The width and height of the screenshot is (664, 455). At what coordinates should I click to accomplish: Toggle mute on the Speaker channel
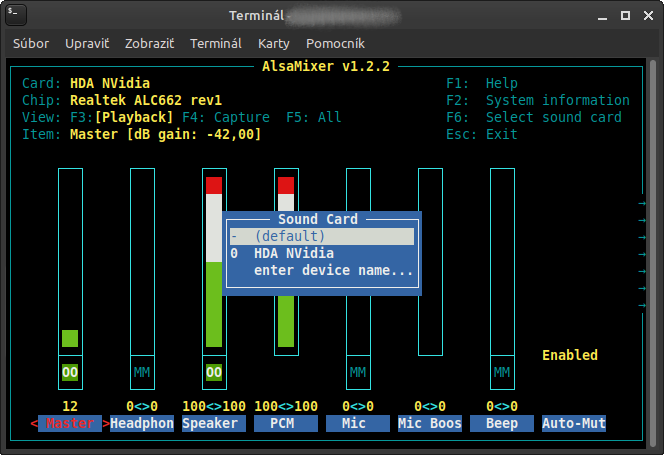pyautogui.click(x=214, y=372)
